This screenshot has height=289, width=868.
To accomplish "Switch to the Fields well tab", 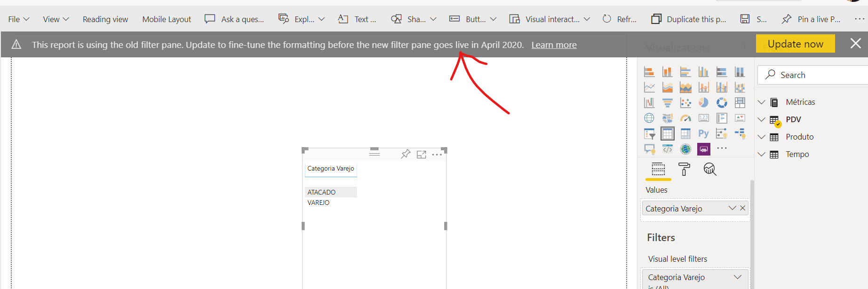I will 658,169.
